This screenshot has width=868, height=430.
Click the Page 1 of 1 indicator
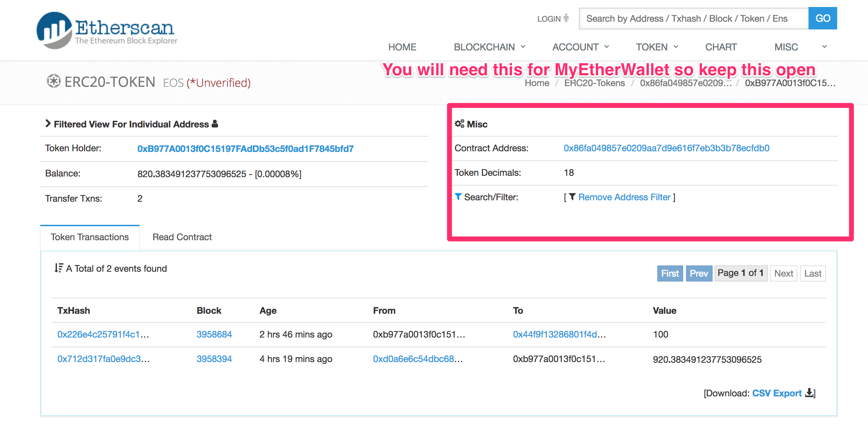(741, 273)
